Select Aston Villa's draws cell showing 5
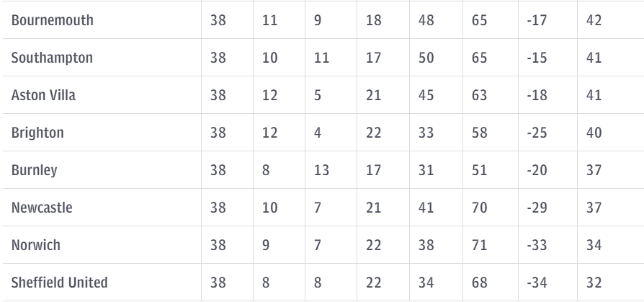 pyautogui.click(x=318, y=95)
